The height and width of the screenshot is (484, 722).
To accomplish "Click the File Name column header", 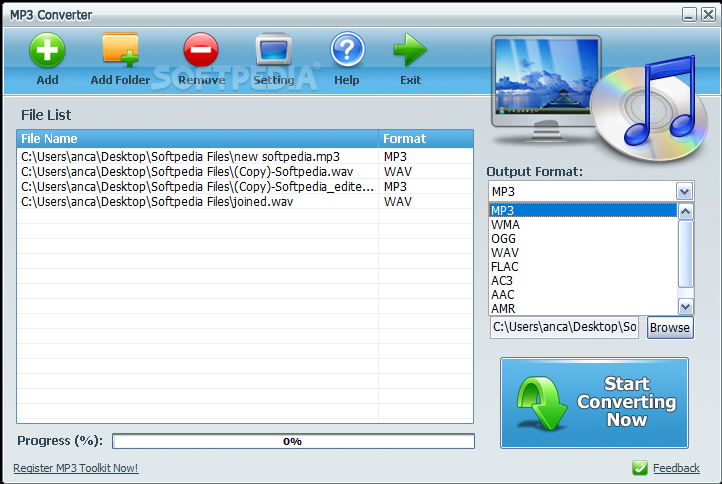I will point(197,139).
